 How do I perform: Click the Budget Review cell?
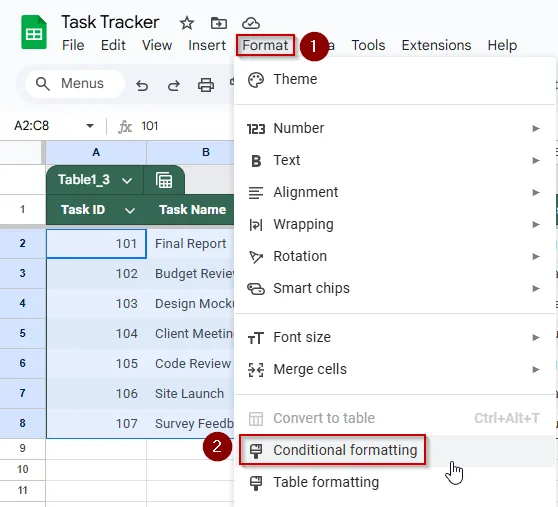(x=190, y=274)
